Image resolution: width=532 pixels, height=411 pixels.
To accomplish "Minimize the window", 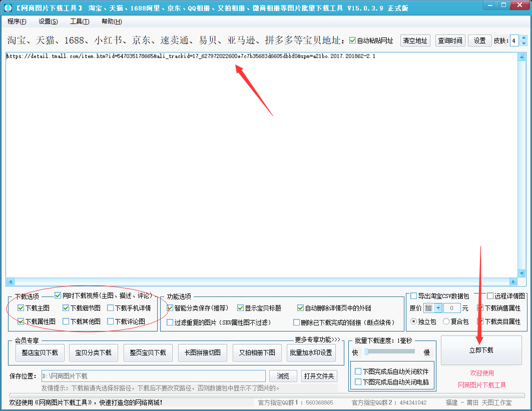I will pos(490,5).
